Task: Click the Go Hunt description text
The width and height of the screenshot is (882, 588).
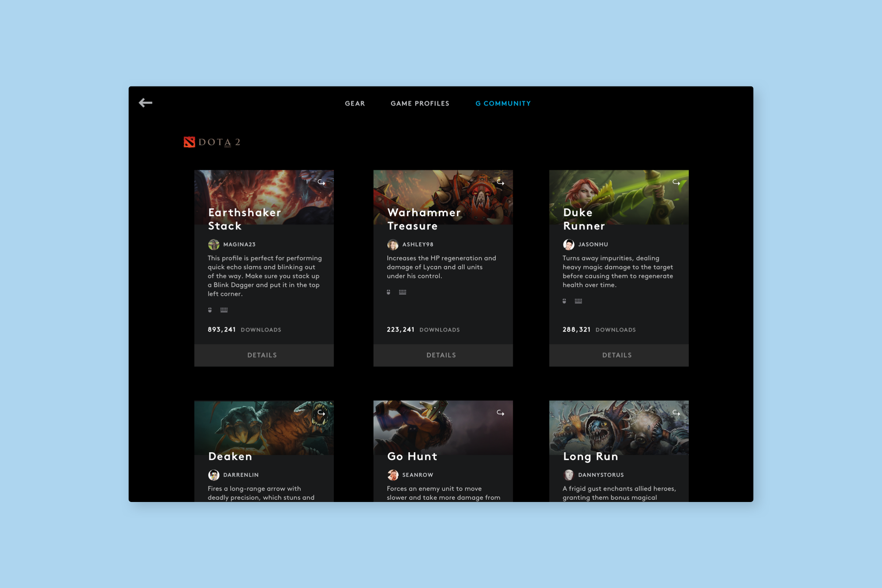Action: pos(444,493)
